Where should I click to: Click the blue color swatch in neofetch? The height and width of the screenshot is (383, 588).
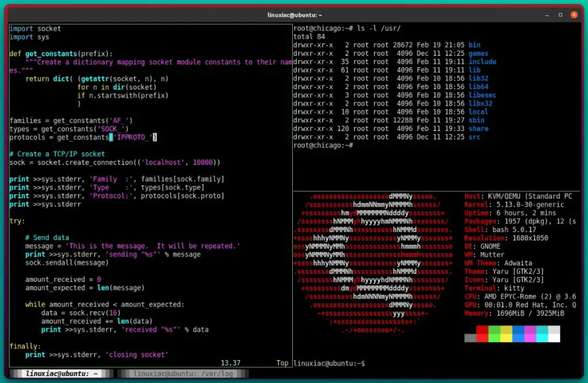[518, 334]
